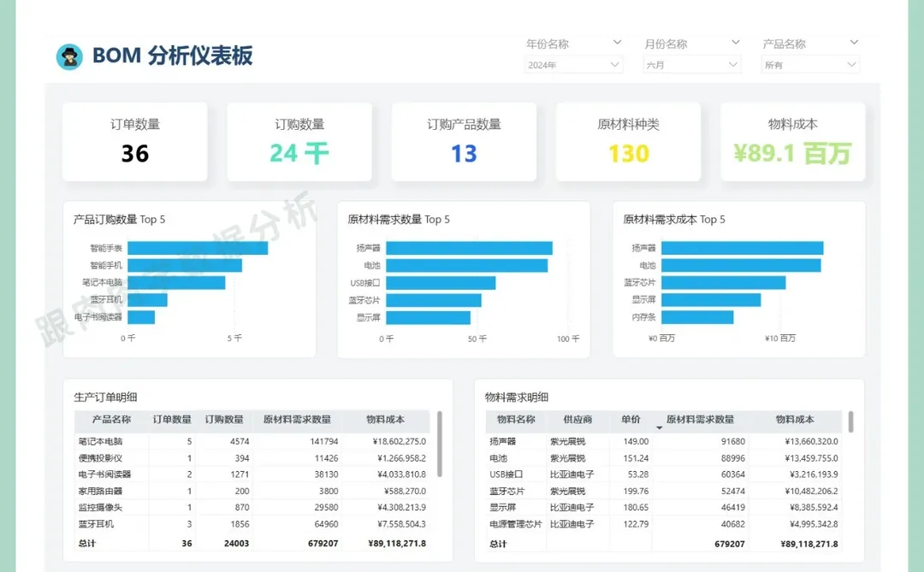Expand the 年份名称 slicer header chevron
The height and width of the screenshot is (572, 924).
(x=618, y=42)
